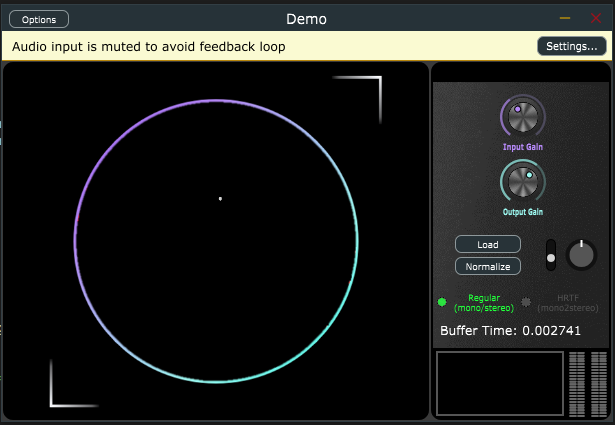The image size is (615, 425).
Task: Click the Normalize button
Action: pos(488,266)
